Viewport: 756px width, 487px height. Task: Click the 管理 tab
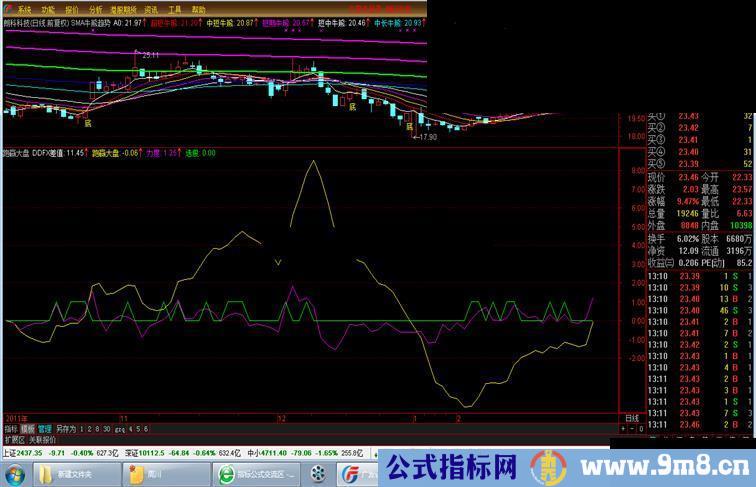click(x=45, y=427)
